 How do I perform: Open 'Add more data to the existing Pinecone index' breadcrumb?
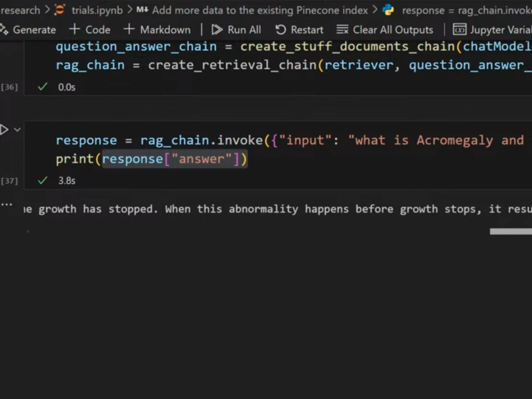[260, 10]
